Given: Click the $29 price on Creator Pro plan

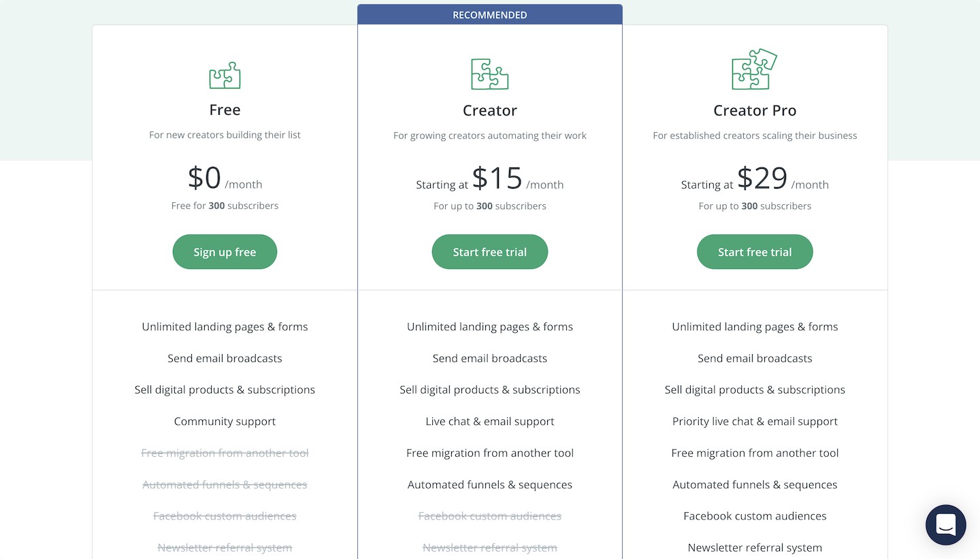Looking at the screenshot, I should click(762, 178).
